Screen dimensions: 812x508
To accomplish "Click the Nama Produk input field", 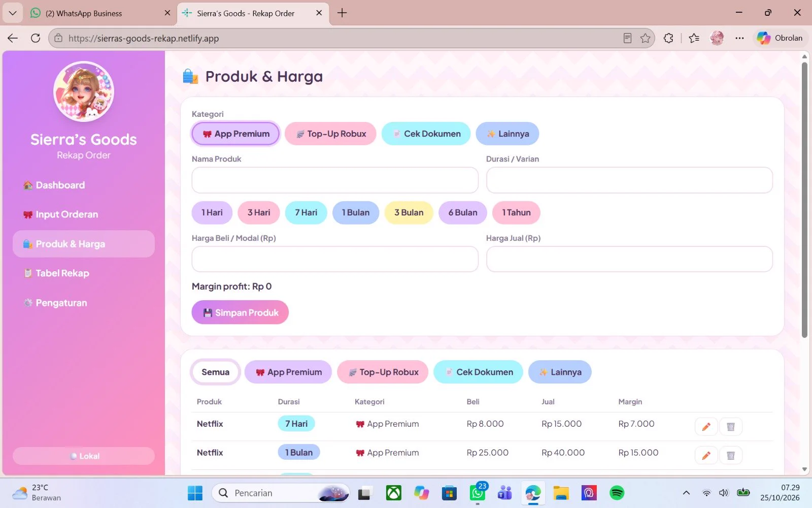I will [x=335, y=180].
